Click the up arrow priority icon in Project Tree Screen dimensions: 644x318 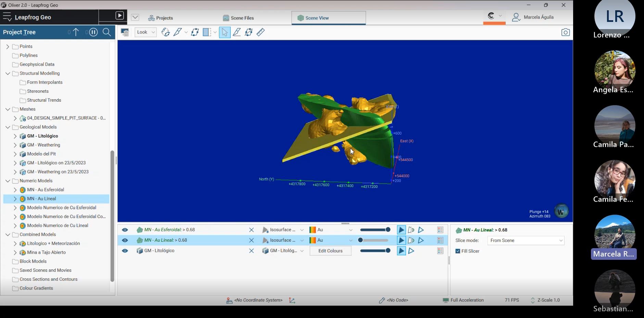click(x=76, y=32)
